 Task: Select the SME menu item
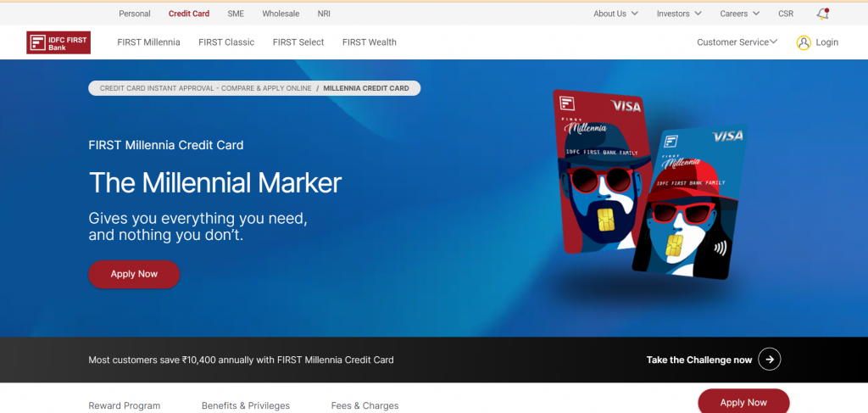click(x=236, y=14)
